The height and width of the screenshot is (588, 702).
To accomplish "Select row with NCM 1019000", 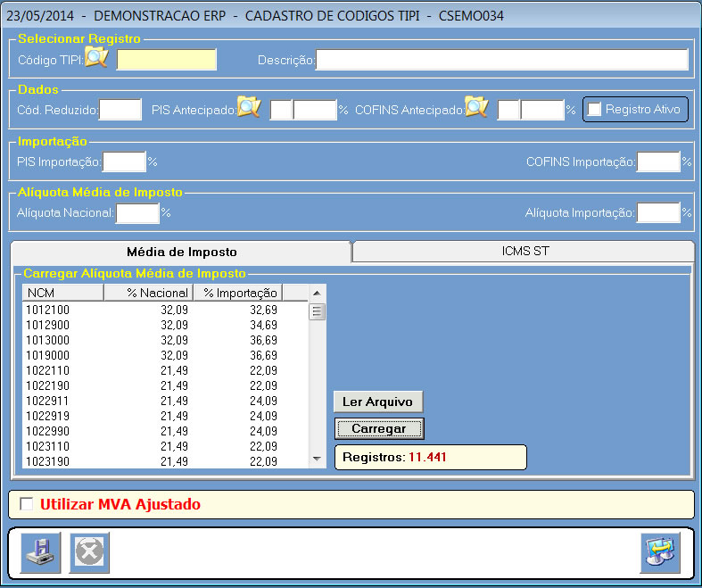I will point(165,355).
